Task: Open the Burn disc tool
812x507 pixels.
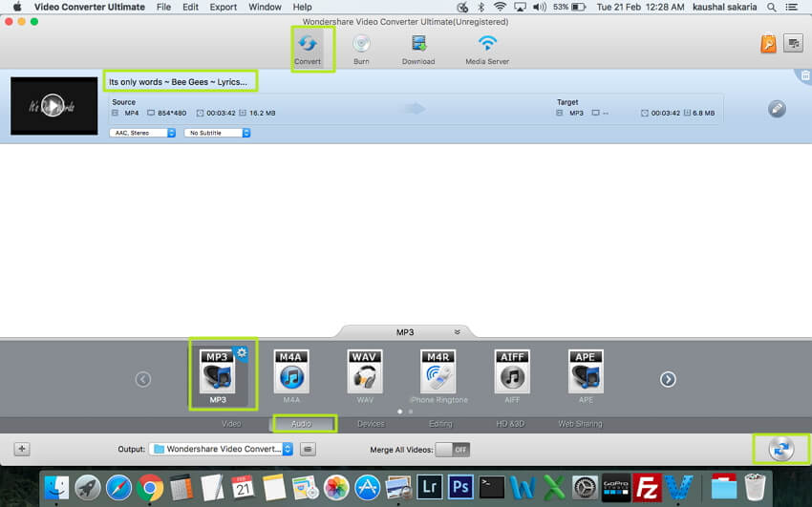Action: coord(361,50)
